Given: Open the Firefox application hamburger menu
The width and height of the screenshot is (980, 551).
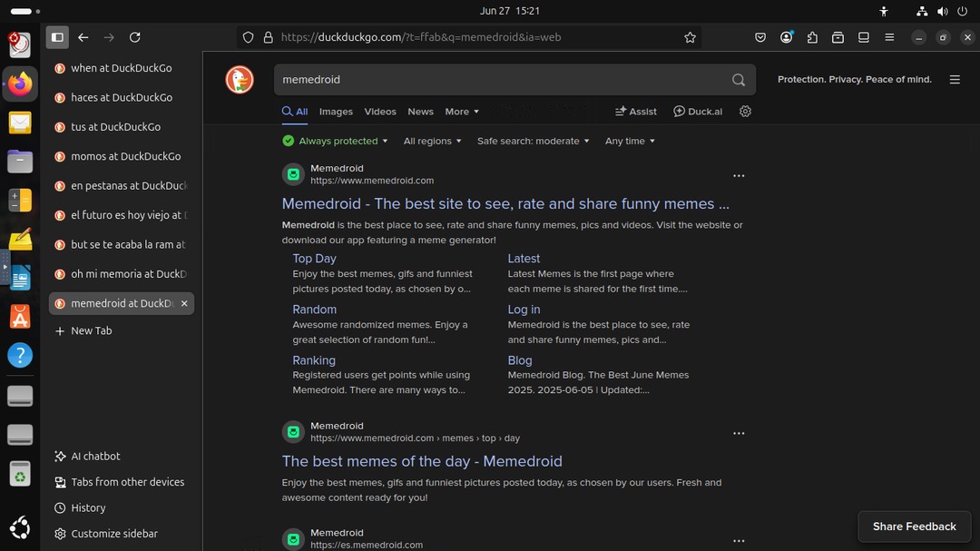Looking at the screenshot, I should click(x=889, y=37).
